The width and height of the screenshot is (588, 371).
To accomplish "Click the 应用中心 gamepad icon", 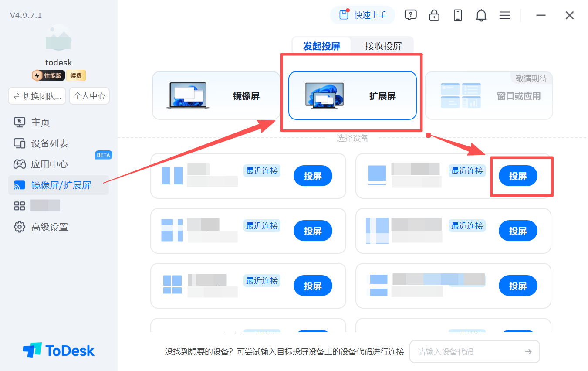I will coord(20,164).
